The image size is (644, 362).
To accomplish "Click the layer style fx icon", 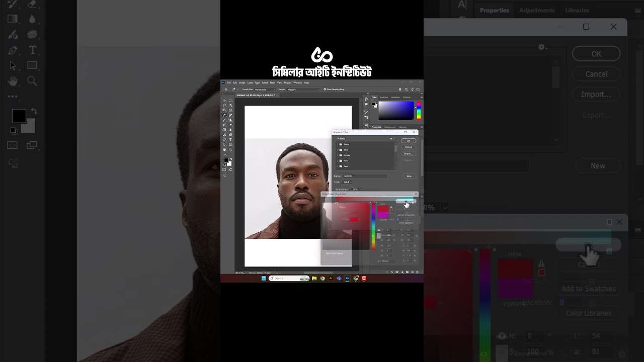I will (x=392, y=272).
